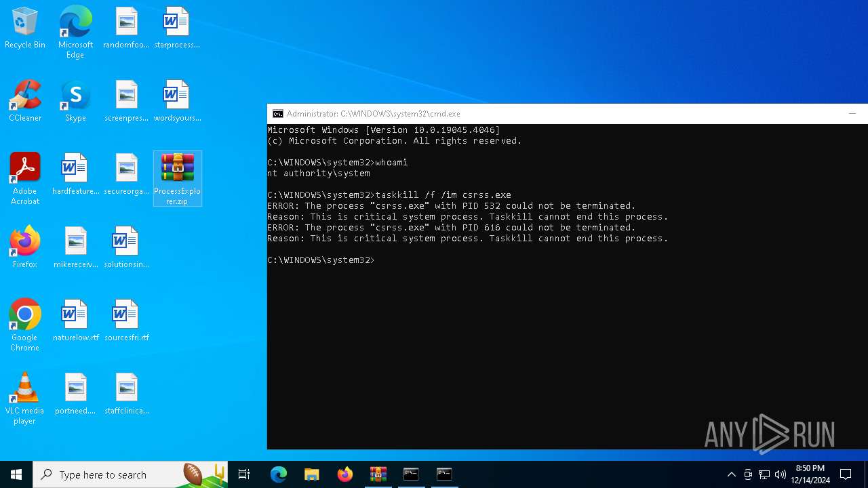This screenshot has height=488, width=868.
Task: Select the wordsyours Word document icon
Action: [176, 102]
